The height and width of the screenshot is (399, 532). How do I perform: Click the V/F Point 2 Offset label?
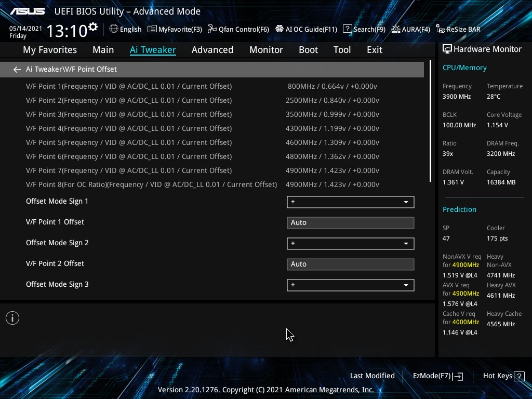[x=55, y=263]
